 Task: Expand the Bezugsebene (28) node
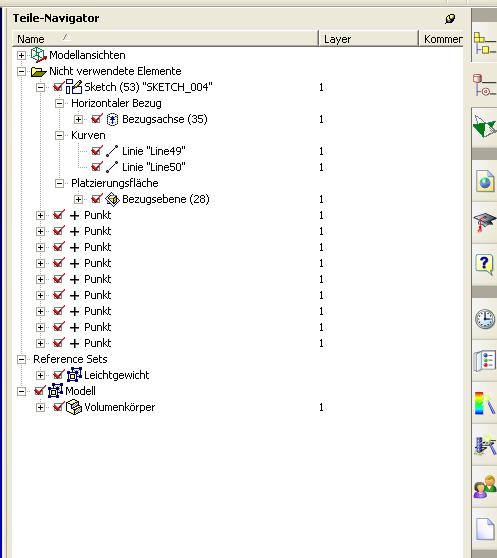click(x=78, y=199)
